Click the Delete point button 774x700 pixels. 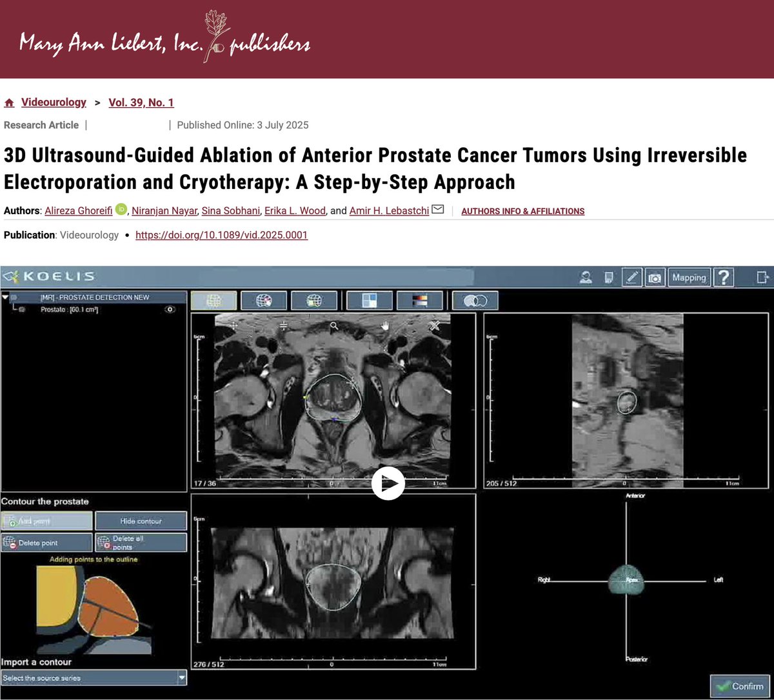pos(47,543)
